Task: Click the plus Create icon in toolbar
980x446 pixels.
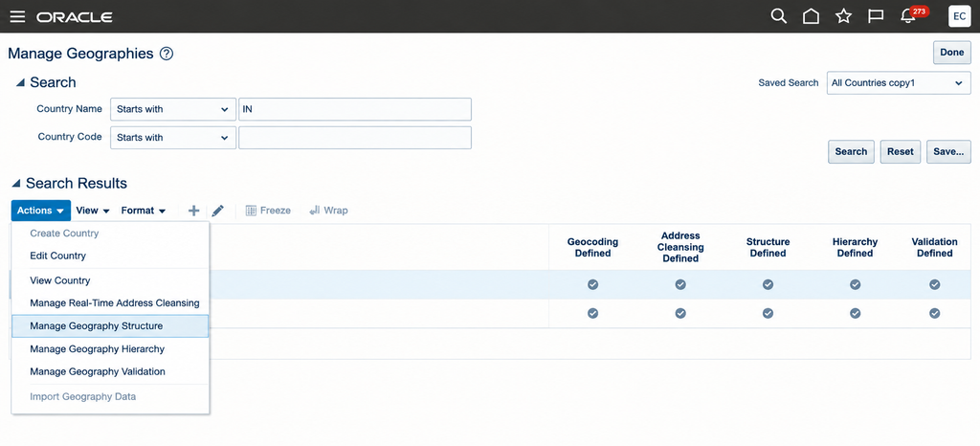Action: [x=193, y=212]
